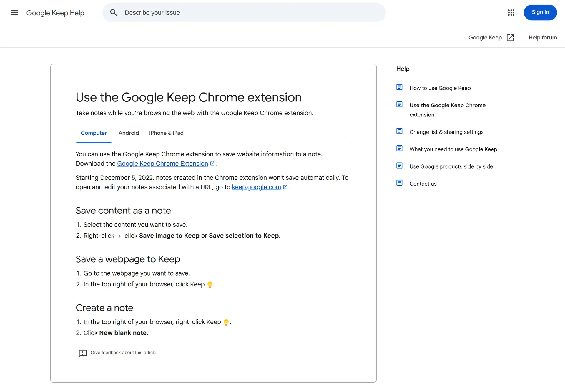
Task: Open Change list & sharing settings article
Action: pyautogui.click(x=446, y=132)
